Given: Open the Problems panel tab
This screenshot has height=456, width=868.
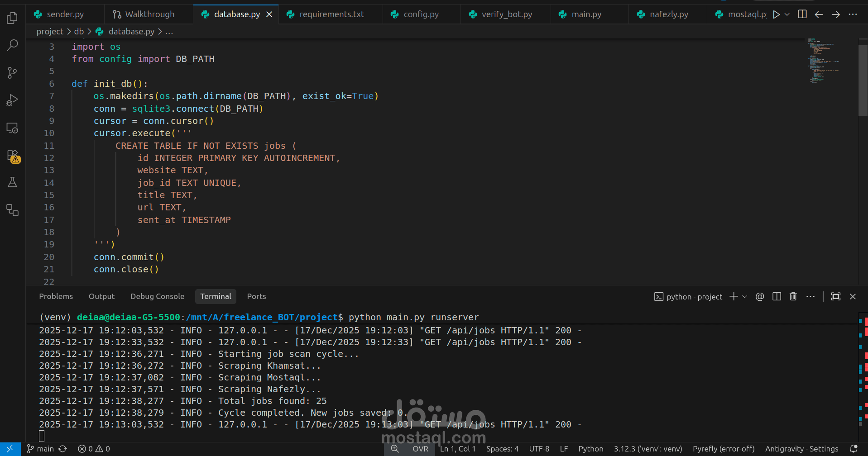Looking at the screenshot, I should pos(56,296).
